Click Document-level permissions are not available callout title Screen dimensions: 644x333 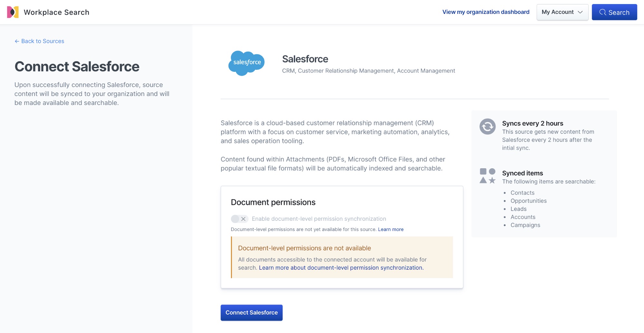coord(304,248)
